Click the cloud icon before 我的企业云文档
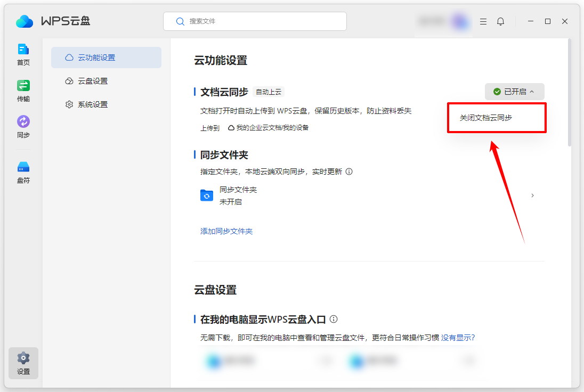The width and height of the screenshot is (584, 392). (231, 128)
